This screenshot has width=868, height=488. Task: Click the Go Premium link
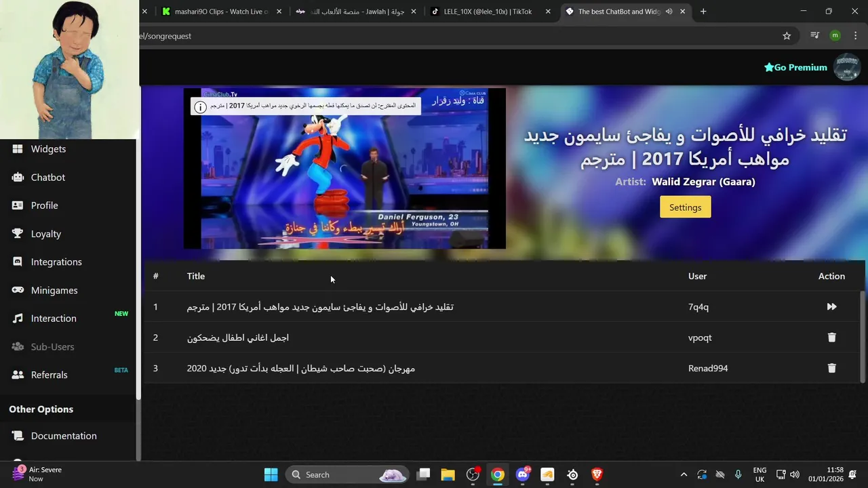point(795,67)
